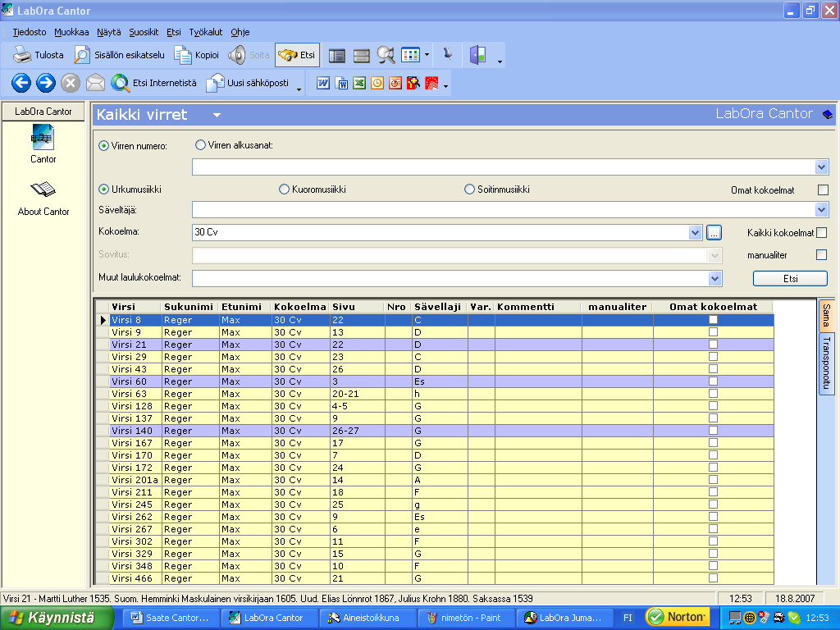The width and height of the screenshot is (840, 630).
Task: Switch to nimetön - Paint taskbar window
Action: (466, 618)
